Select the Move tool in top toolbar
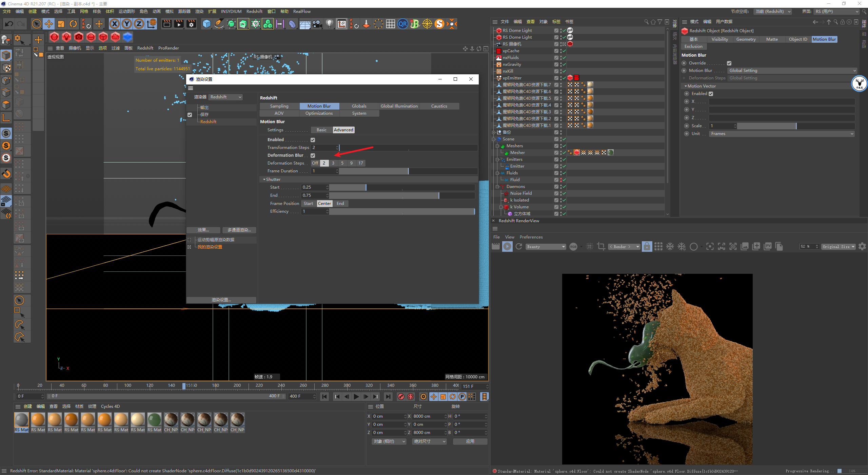Screen dimensions: 868x475 coord(49,24)
